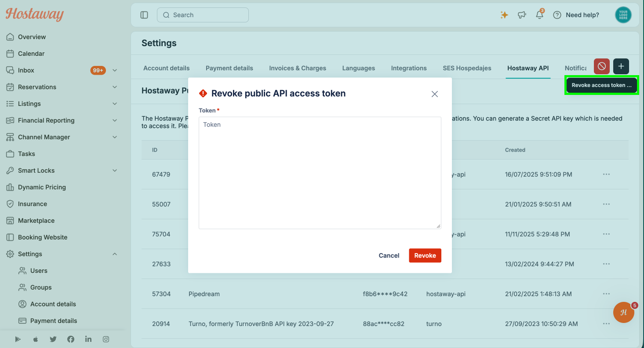Switch to the SES Hospedajes tab
Screen dimensions: 644x348
467,68
